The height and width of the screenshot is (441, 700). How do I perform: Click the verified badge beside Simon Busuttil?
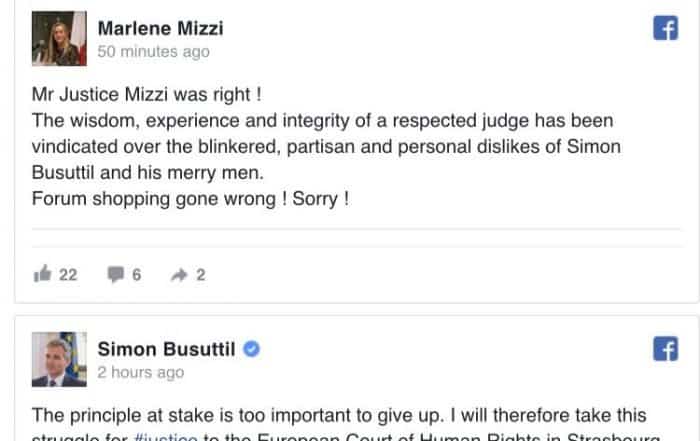[254, 348]
